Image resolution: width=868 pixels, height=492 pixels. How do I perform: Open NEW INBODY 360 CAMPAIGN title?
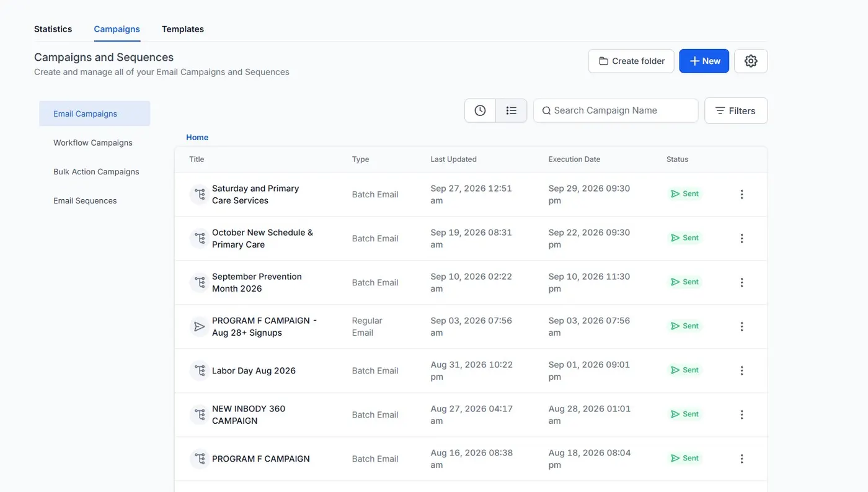point(249,414)
